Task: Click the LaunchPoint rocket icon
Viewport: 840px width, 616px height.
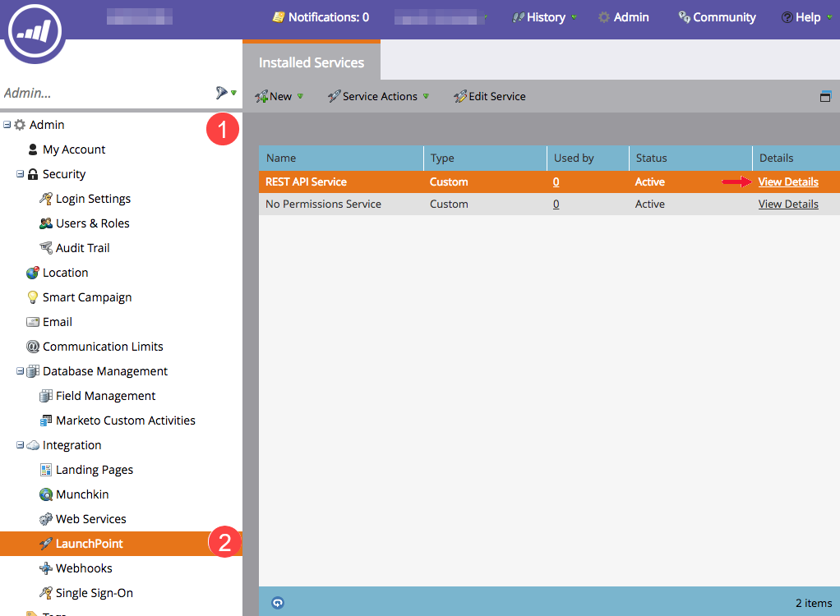Action: click(x=46, y=543)
